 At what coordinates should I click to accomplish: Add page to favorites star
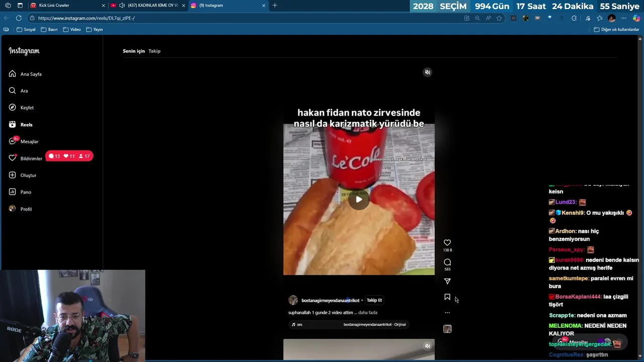tap(499, 18)
